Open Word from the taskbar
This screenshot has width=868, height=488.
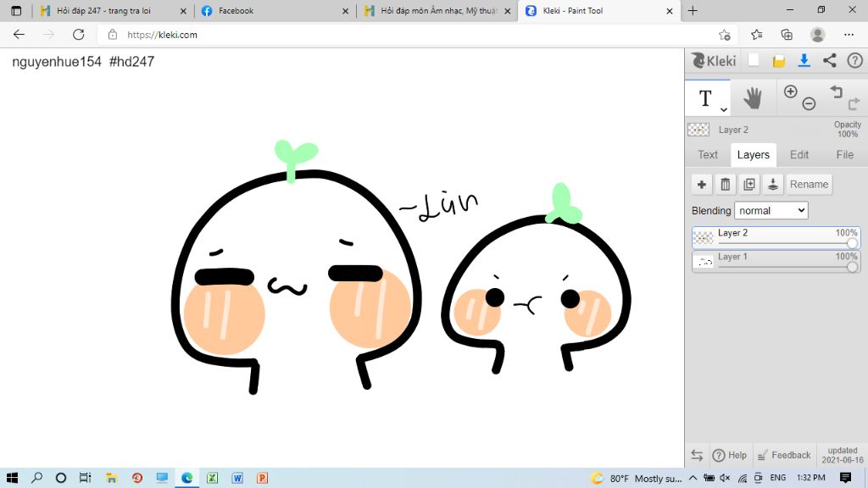[237, 478]
